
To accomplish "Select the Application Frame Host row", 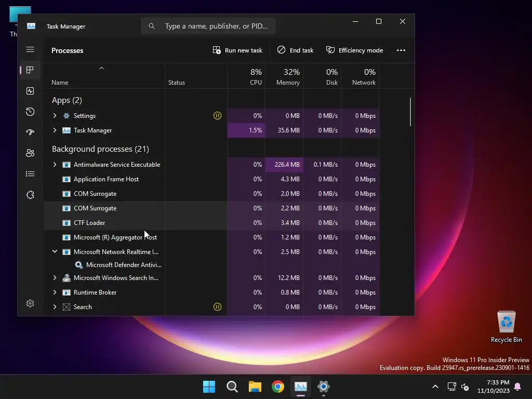I will [212, 179].
